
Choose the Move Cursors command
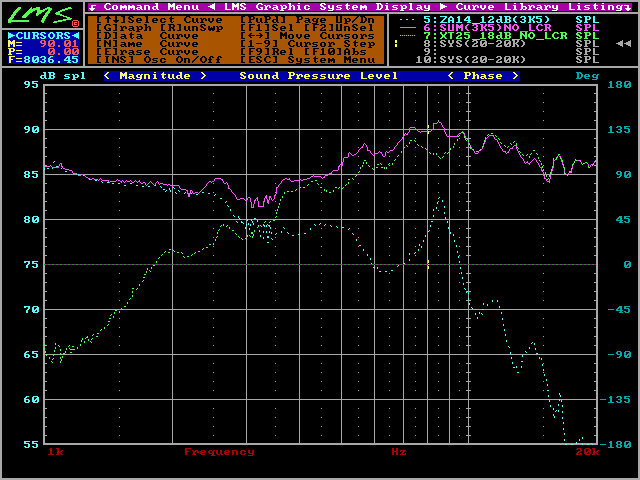coord(307,36)
